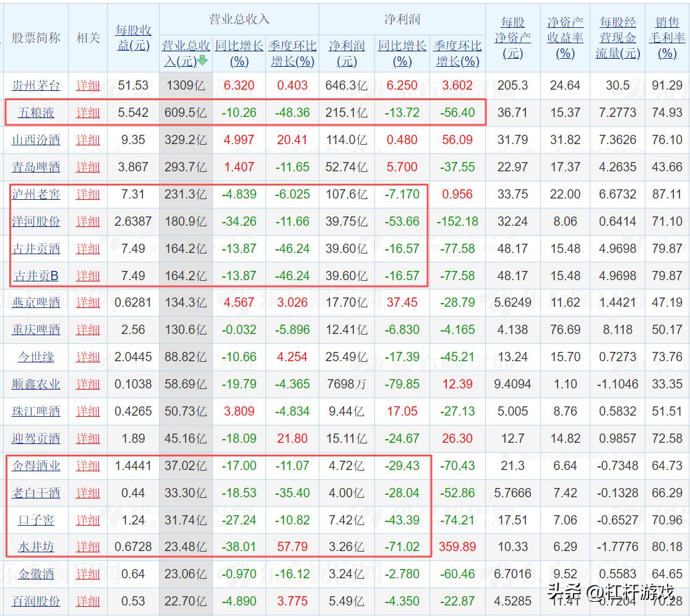Image resolution: width=690 pixels, height=616 pixels.
Task: Open the 古井贡B stock link
Action: coord(36,276)
